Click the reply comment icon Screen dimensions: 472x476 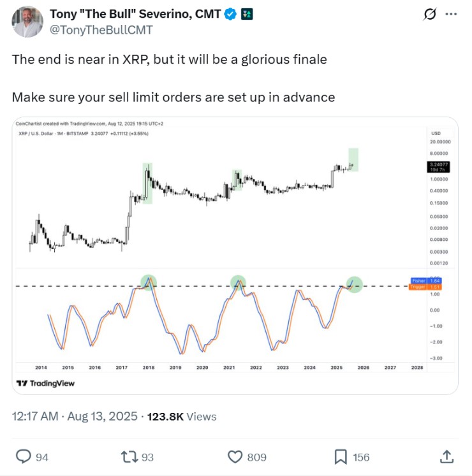click(24, 457)
